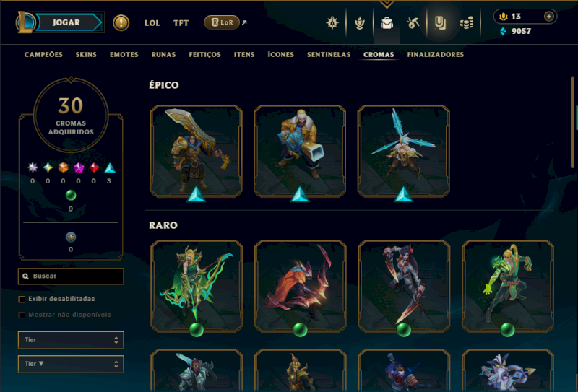Click the yellow alert notification icon
Image resolution: width=578 pixels, height=392 pixels.
pyautogui.click(x=121, y=23)
